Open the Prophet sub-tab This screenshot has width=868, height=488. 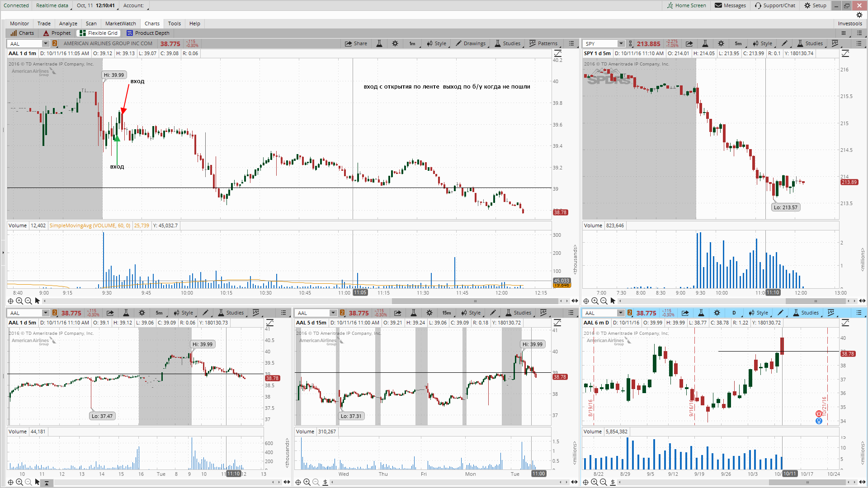click(x=57, y=33)
